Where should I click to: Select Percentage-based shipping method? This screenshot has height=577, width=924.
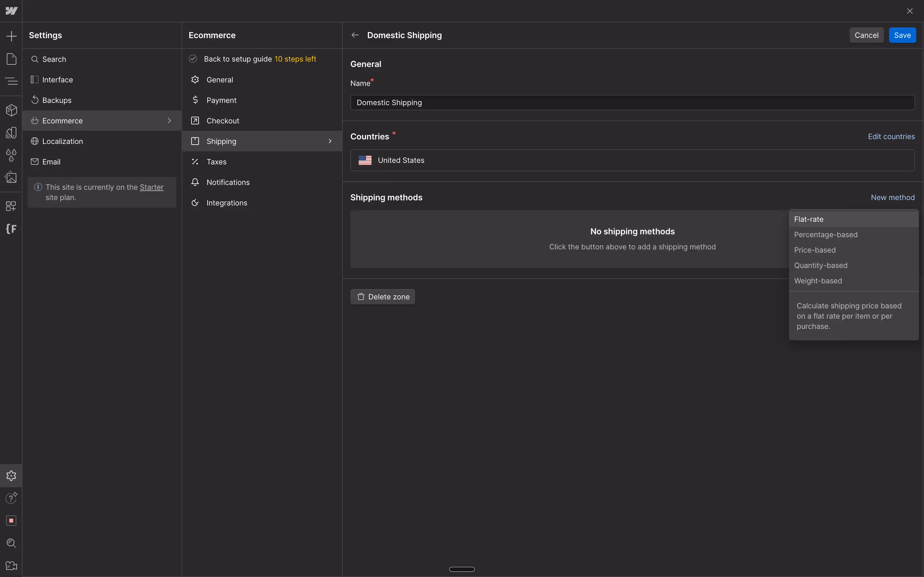pos(826,235)
